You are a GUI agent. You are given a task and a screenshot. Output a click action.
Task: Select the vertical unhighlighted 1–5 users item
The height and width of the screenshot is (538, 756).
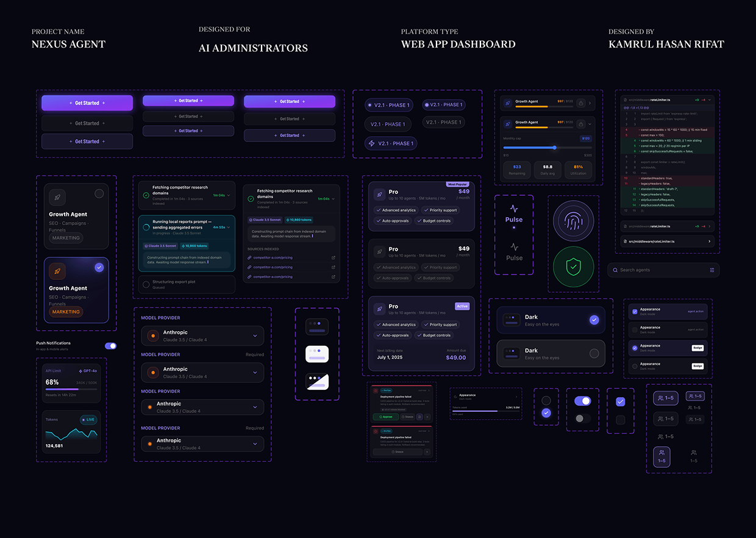[693, 456]
